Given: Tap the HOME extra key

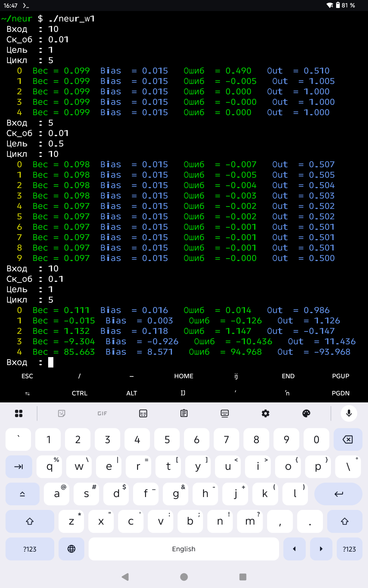Looking at the screenshot, I should click(184, 376).
